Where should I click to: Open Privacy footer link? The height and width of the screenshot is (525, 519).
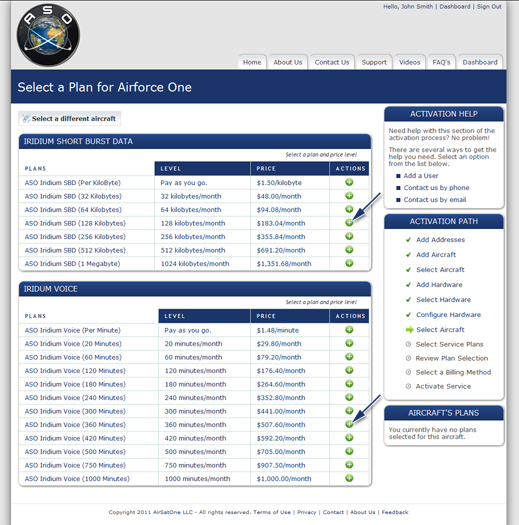pyautogui.click(x=306, y=512)
